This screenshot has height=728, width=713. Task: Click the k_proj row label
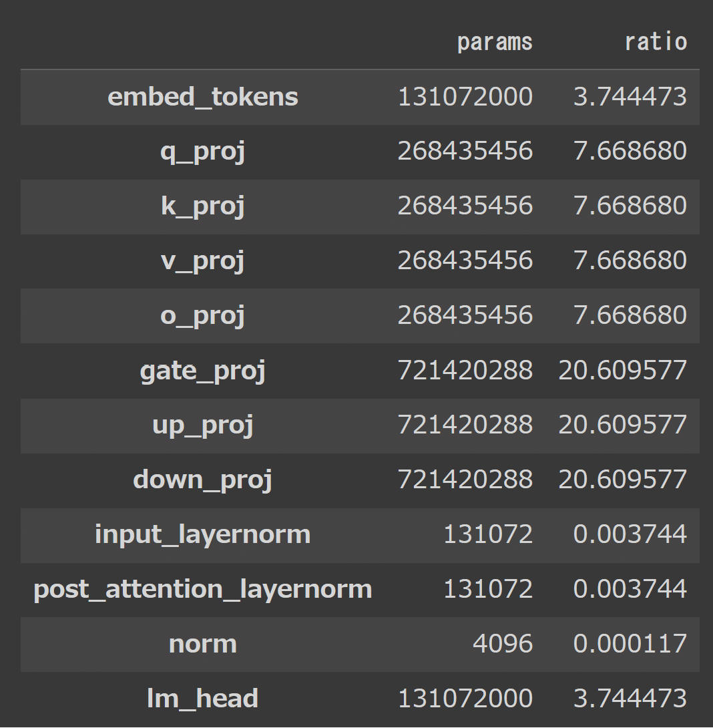[203, 206]
